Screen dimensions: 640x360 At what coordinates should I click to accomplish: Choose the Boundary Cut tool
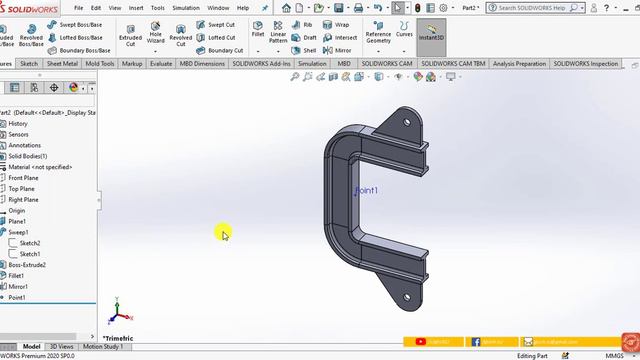pyautogui.click(x=220, y=51)
